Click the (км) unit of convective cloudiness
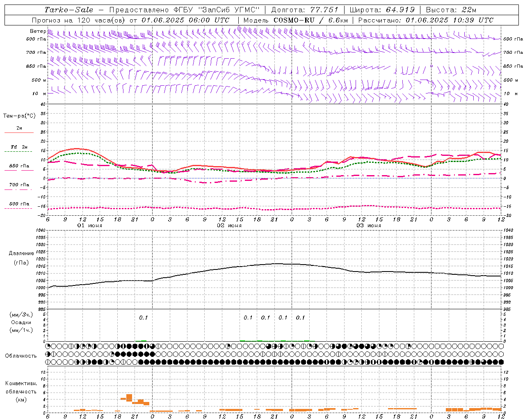The width and height of the screenshot is (525, 420). [x=21, y=399]
